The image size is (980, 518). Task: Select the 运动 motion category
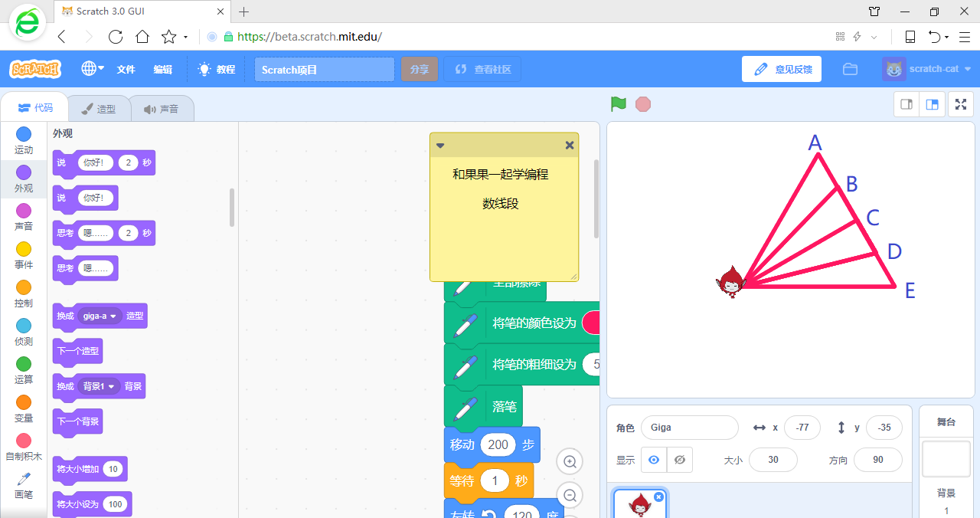pyautogui.click(x=24, y=141)
